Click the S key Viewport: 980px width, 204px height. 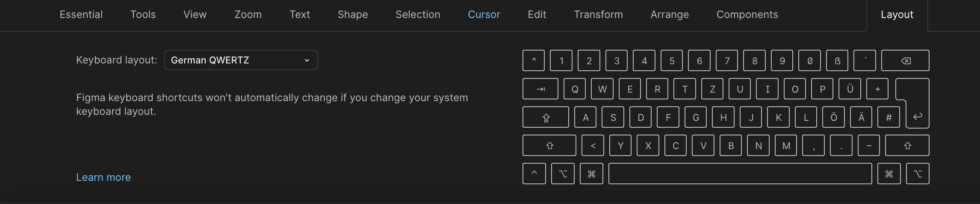pos(613,117)
